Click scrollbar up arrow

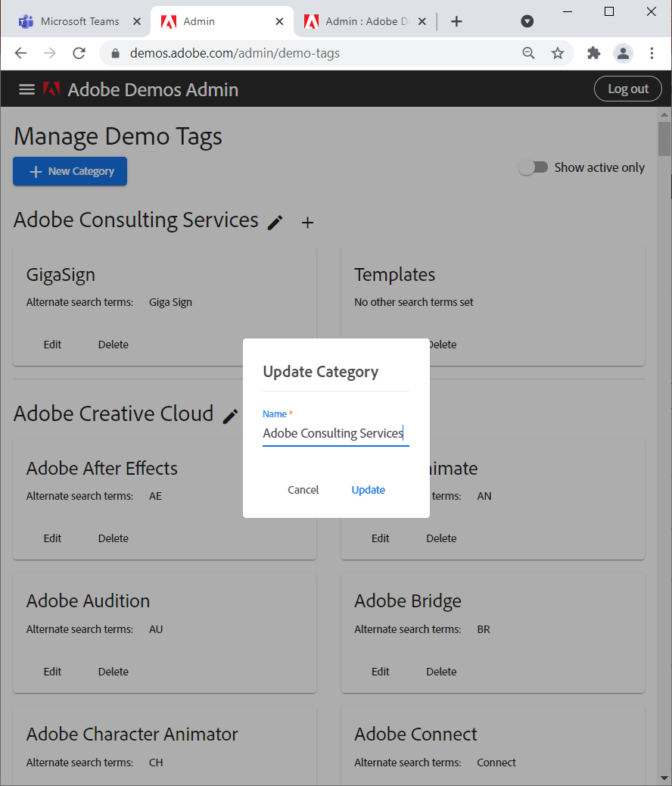click(664, 115)
